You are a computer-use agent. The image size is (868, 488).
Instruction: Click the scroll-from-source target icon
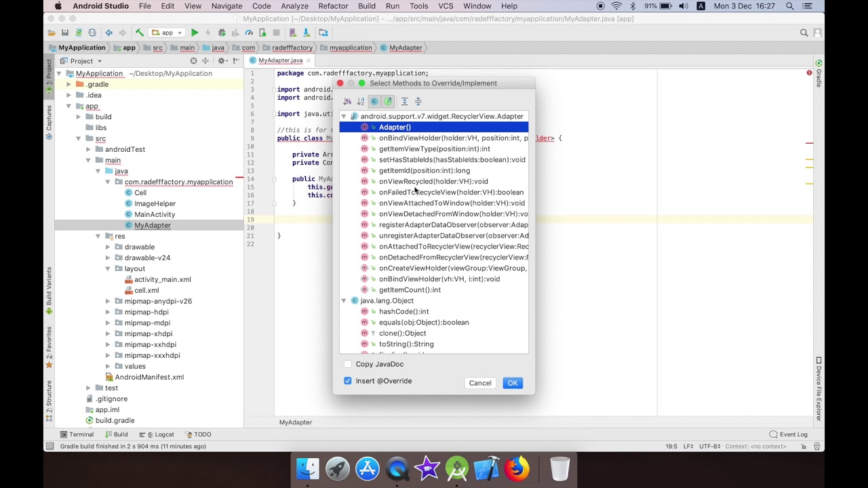pos(193,61)
